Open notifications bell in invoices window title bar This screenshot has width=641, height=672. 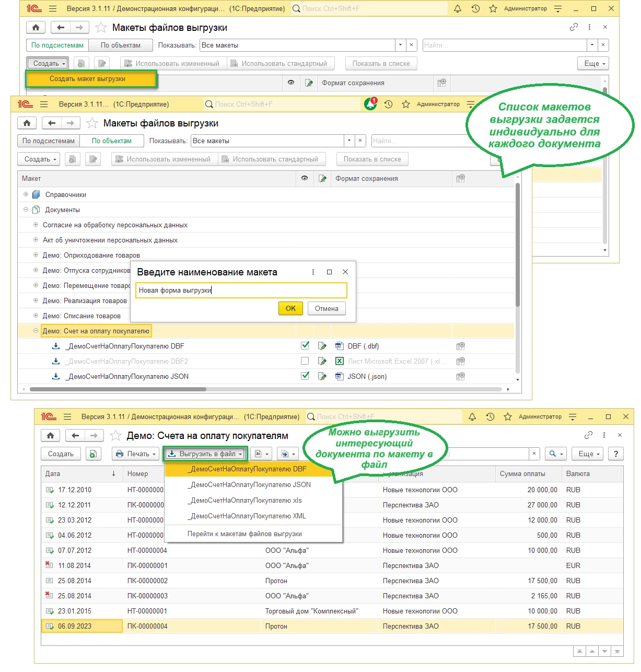[x=472, y=416]
